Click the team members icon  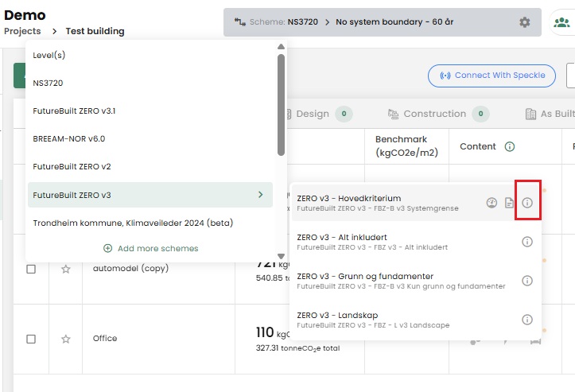(x=561, y=22)
